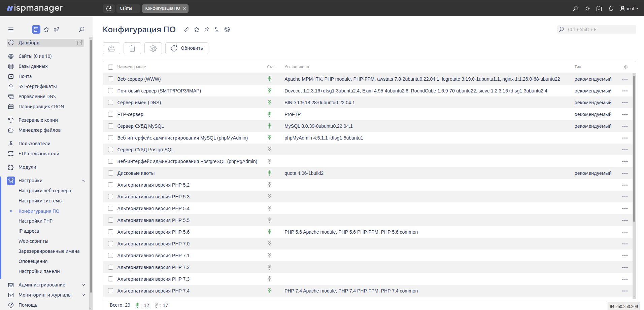Sort by Наименование column header
This screenshot has height=310, width=644.
click(x=132, y=67)
